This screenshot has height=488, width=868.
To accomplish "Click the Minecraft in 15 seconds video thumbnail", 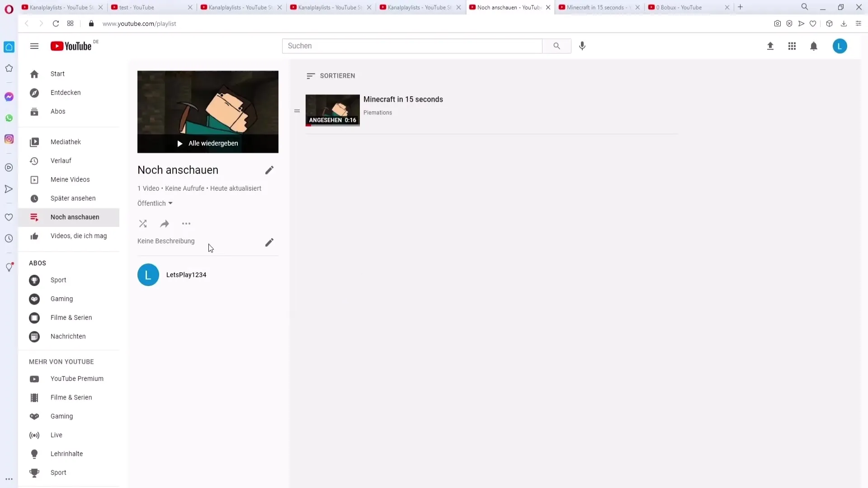I will pyautogui.click(x=333, y=110).
